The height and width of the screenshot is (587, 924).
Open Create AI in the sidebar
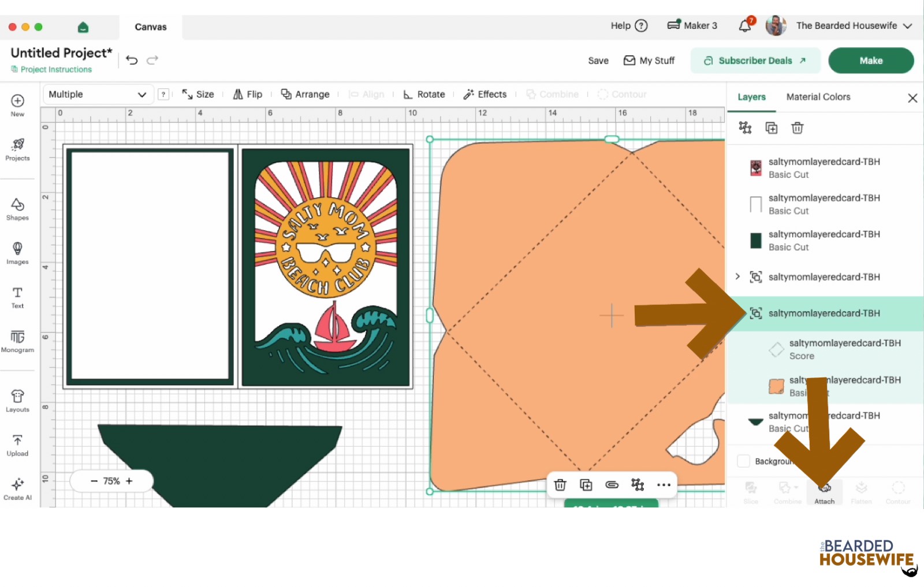(x=17, y=489)
